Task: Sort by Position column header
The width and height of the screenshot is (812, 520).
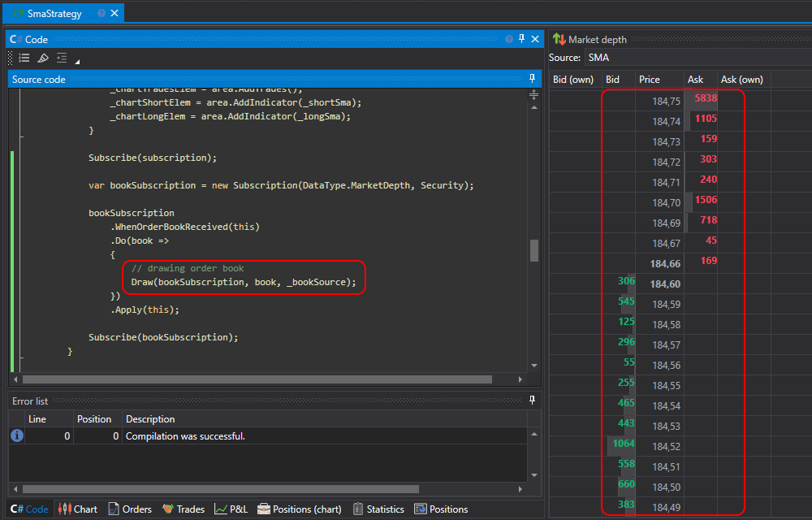Action: click(x=97, y=419)
